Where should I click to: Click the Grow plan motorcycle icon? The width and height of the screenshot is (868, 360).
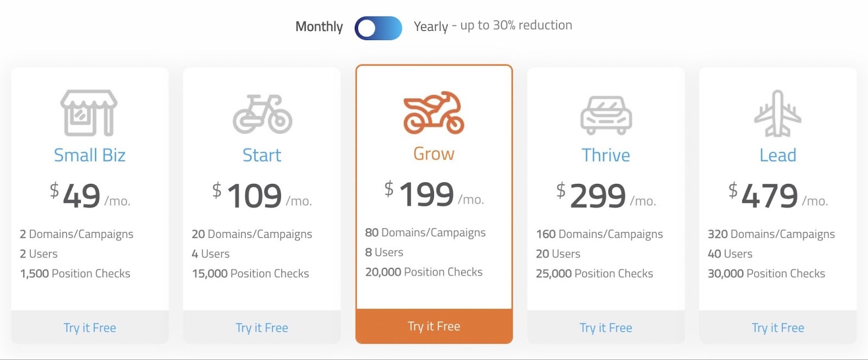point(433,113)
